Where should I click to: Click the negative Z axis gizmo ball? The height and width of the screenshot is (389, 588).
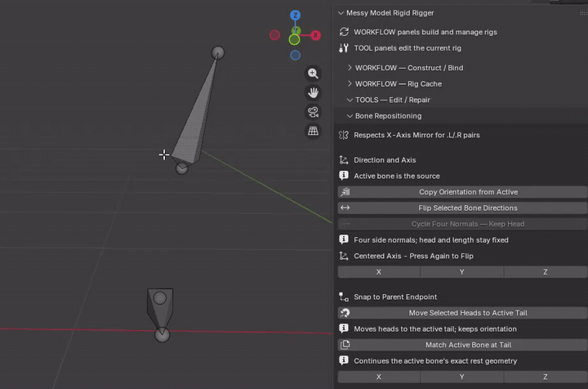click(x=295, y=55)
